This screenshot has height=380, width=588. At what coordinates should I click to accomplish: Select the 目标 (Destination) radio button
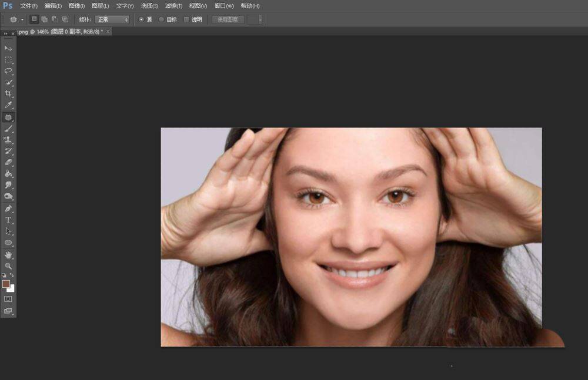click(162, 19)
